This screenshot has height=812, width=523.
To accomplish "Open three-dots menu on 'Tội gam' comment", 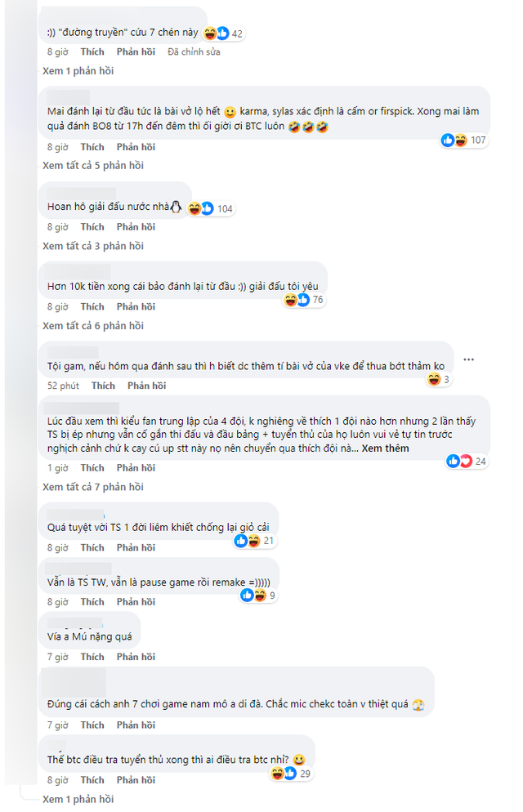I will pyautogui.click(x=468, y=359).
